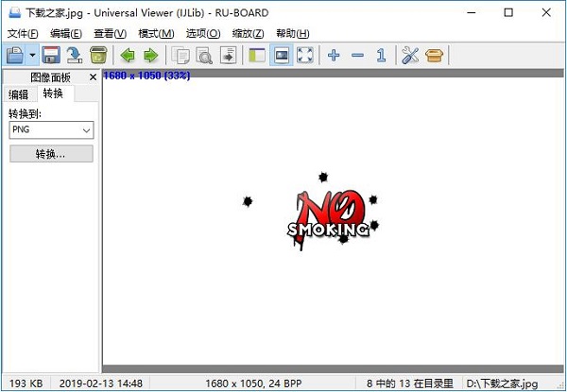Click the magnifier search icon
The width and height of the screenshot is (567, 392).
pos(203,56)
